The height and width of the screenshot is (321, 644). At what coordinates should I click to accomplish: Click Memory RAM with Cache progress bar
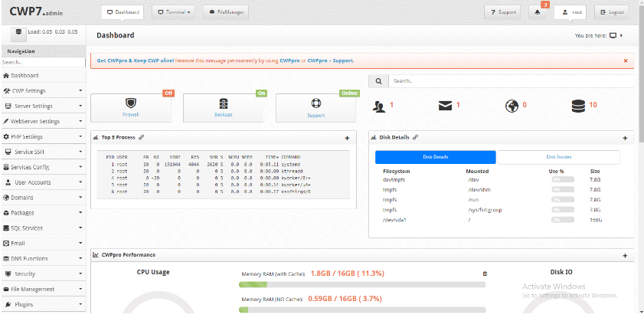point(362,284)
